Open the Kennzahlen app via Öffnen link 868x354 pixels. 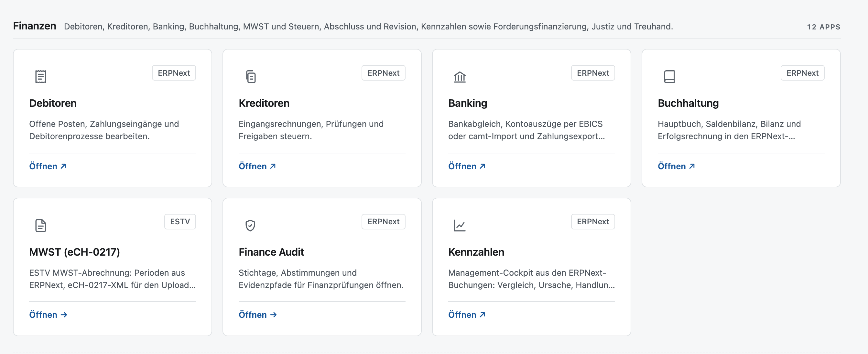pyautogui.click(x=467, y=315)
